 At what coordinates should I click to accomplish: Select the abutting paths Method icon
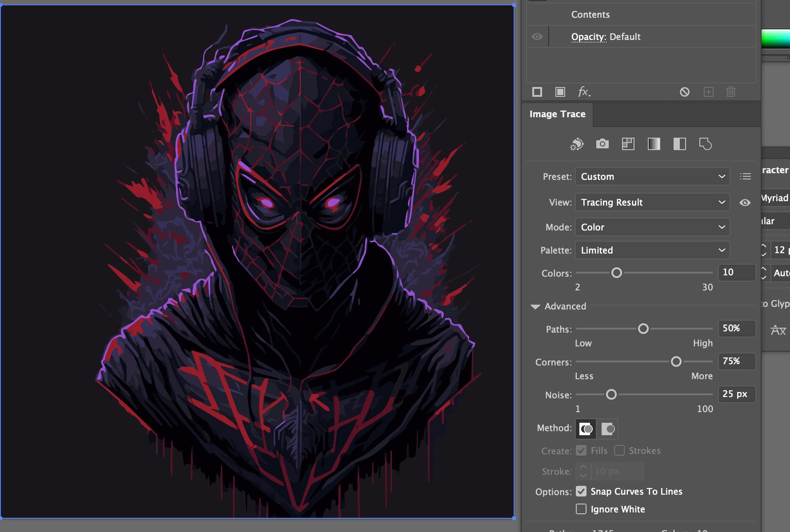click(x=586, y=429)
